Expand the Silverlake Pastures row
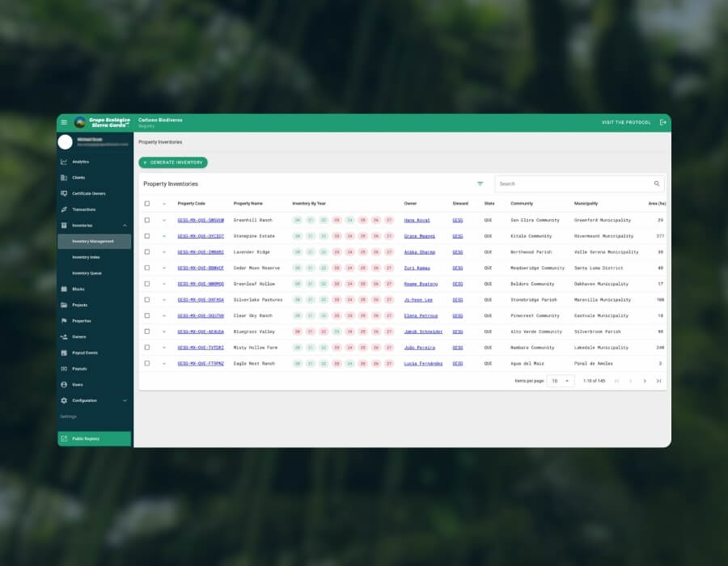The height and width of the screenshot is (566, 728). tap(164, 300)
